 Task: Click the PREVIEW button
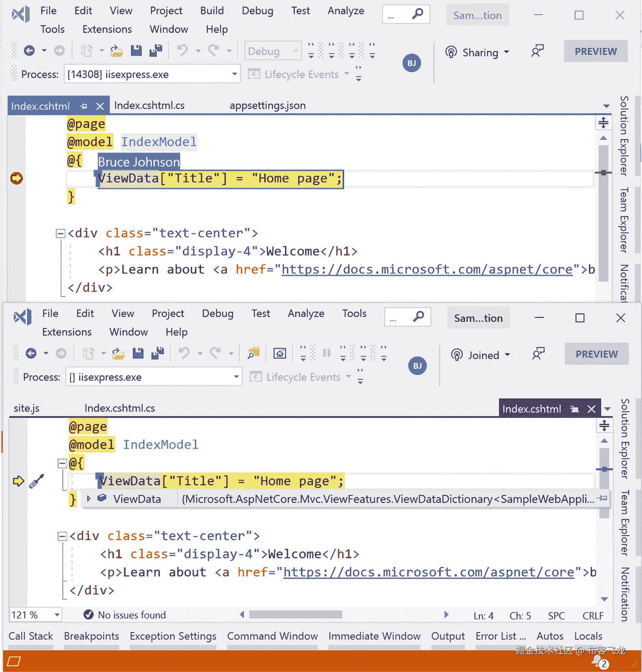595,51
